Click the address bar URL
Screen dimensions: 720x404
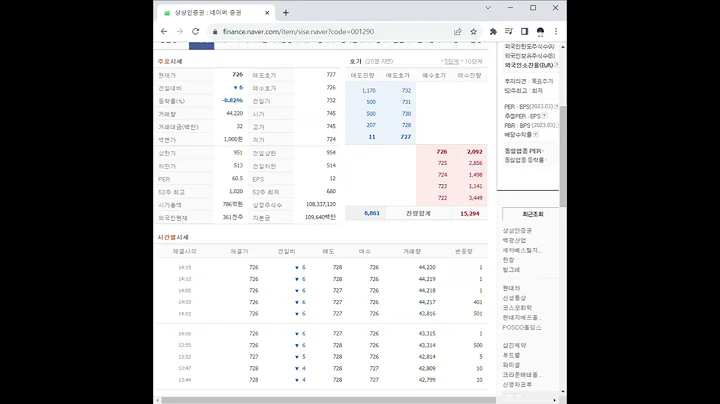pos(298,32)
